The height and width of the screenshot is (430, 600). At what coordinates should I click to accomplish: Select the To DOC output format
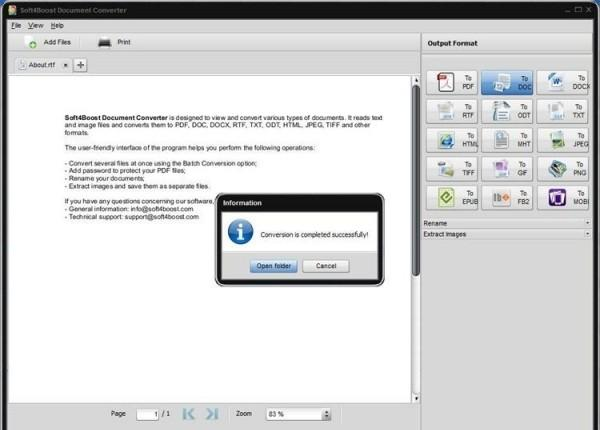pos(507,82)
